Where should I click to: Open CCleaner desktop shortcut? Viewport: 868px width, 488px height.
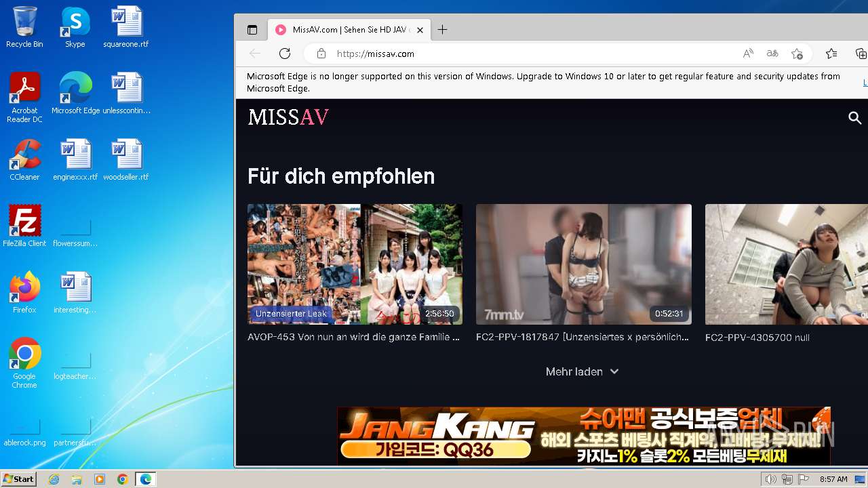pyautogui.click(x=24, y=160)
